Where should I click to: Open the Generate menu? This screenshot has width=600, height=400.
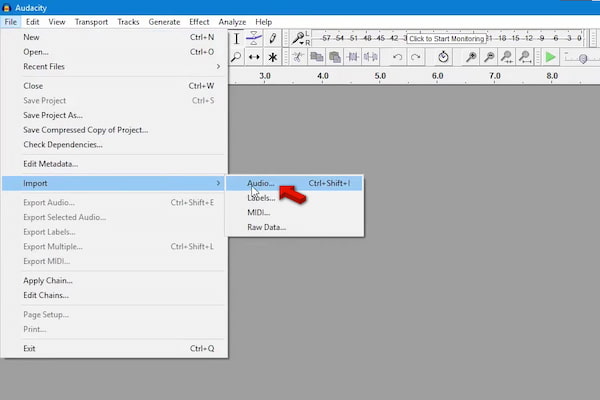164,22
